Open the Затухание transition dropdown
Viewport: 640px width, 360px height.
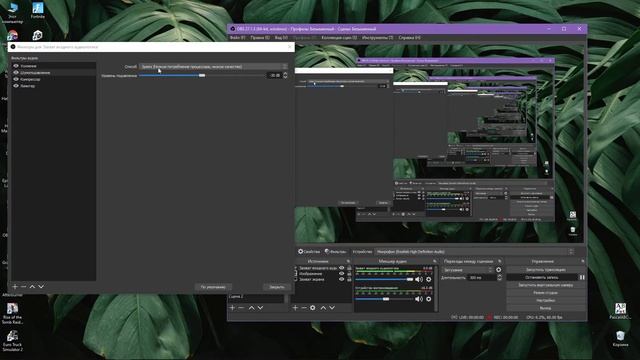pos(467,270)
